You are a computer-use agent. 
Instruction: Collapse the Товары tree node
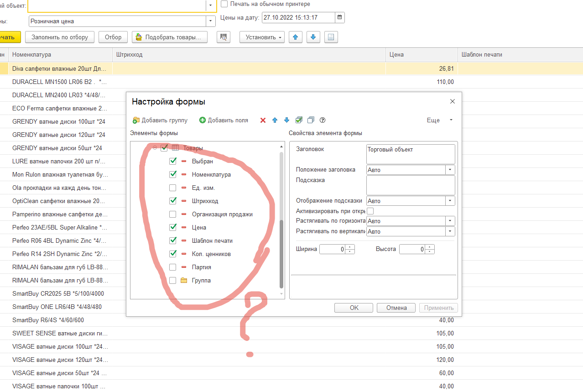click(x=155, y=148)
